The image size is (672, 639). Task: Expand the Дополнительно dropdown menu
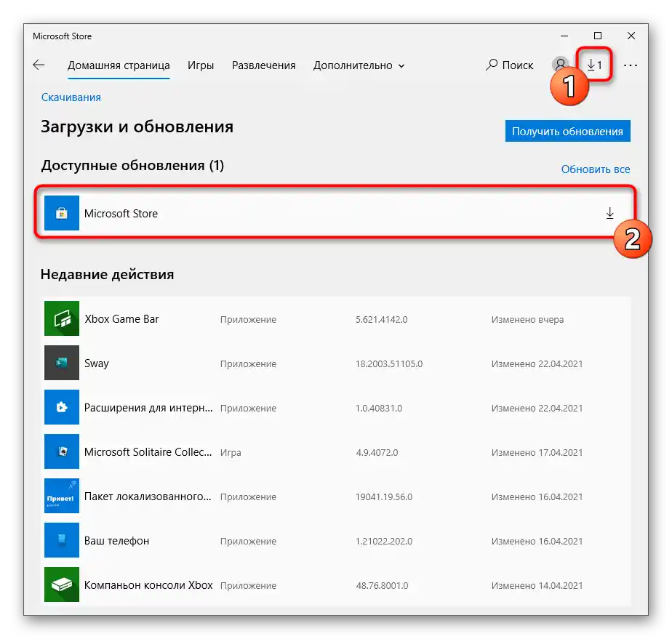[x=359, y=65]
